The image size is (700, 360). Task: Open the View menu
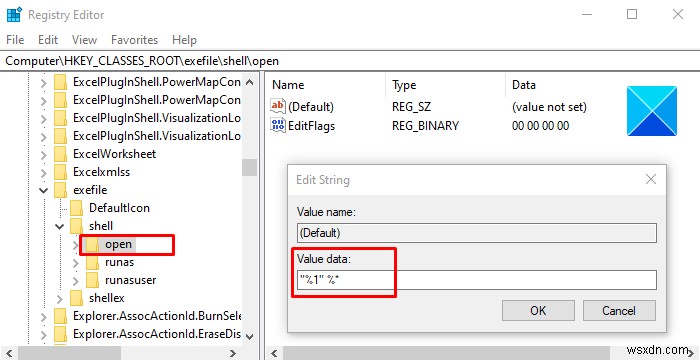pos(84,40)
